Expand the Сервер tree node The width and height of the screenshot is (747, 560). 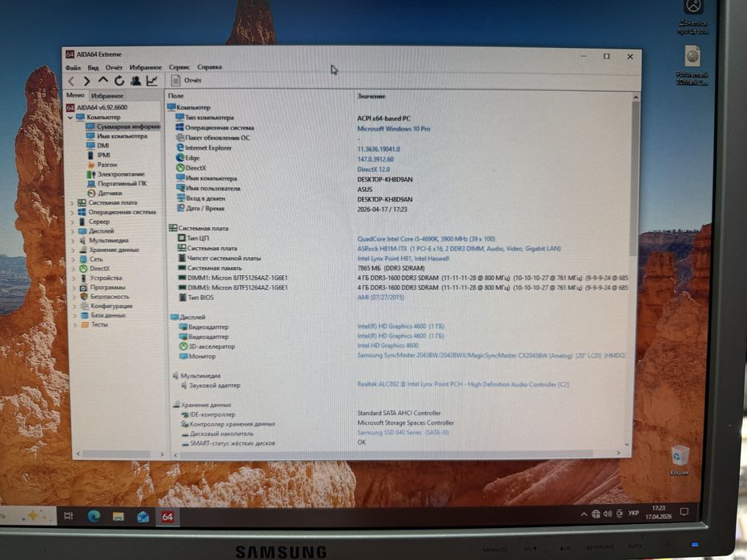point(72,222)
